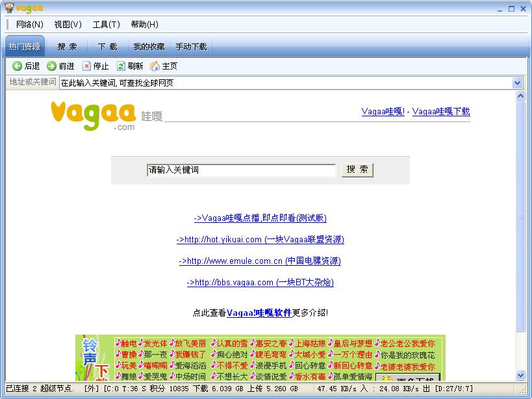Open the bbs.vagaa.com link
This screenshot has width=532, height=399.
coord(260,282)
